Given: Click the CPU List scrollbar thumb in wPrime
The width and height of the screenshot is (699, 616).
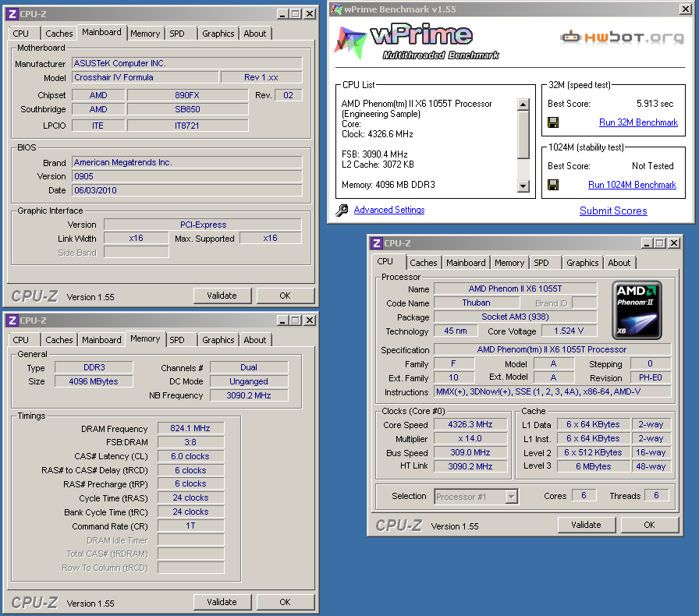Looking at the screenshot, I should point(523,135).
